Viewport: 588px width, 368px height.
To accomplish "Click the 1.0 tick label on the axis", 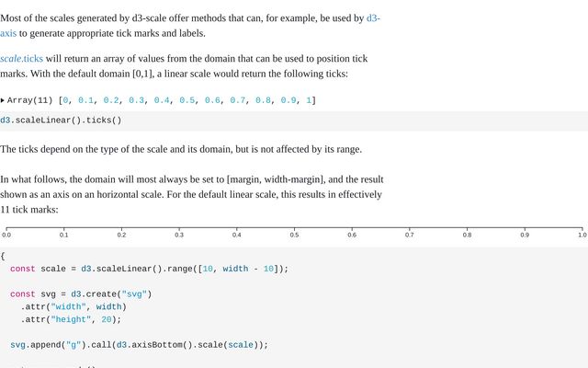I will click(582, 236).
